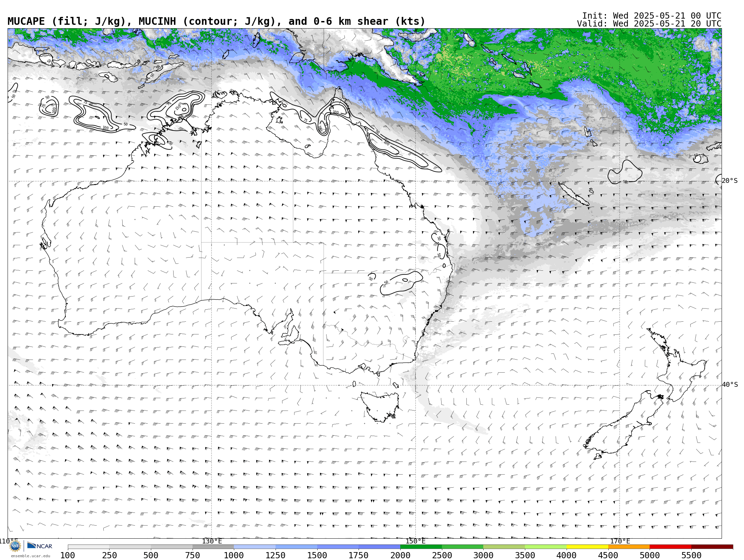Screen dimensions: 744x560
Task: Click the 130°E longitude label
Action: [212, 541]
